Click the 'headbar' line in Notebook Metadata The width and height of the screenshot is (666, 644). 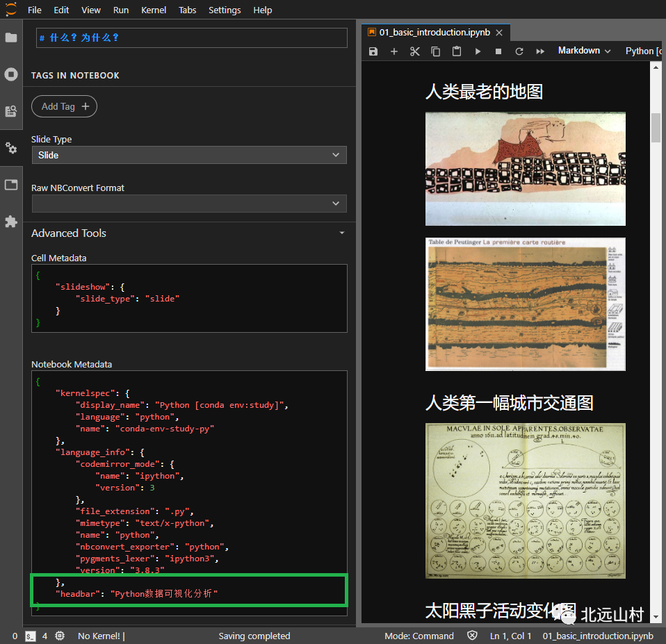[137, 593]
